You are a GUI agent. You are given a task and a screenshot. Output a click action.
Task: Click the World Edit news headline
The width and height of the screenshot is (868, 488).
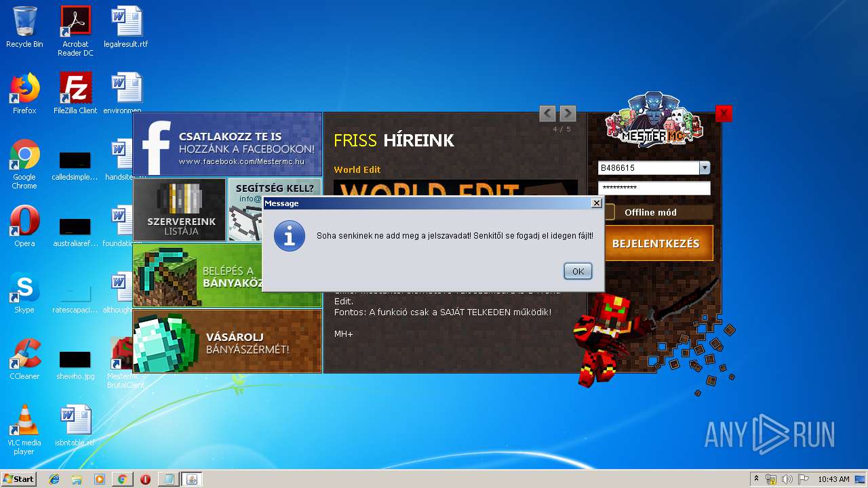point(357,169)
